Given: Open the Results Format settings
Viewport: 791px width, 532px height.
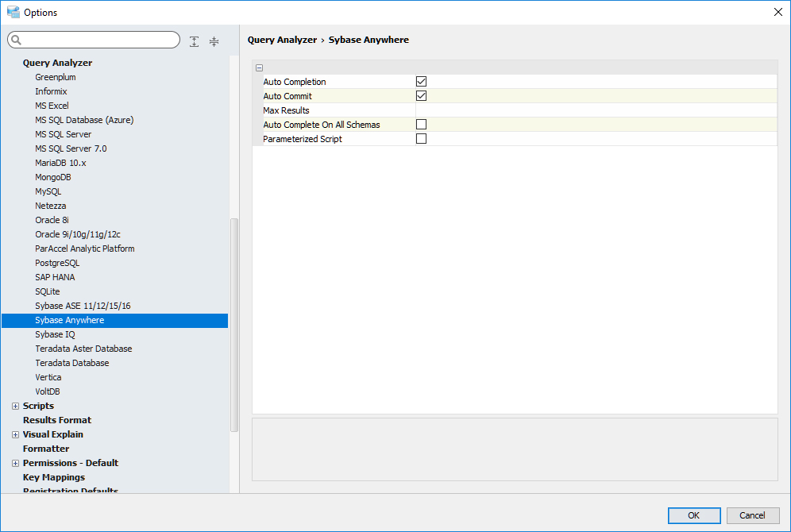Looking at the screenshot, I should tap(57, 420).
